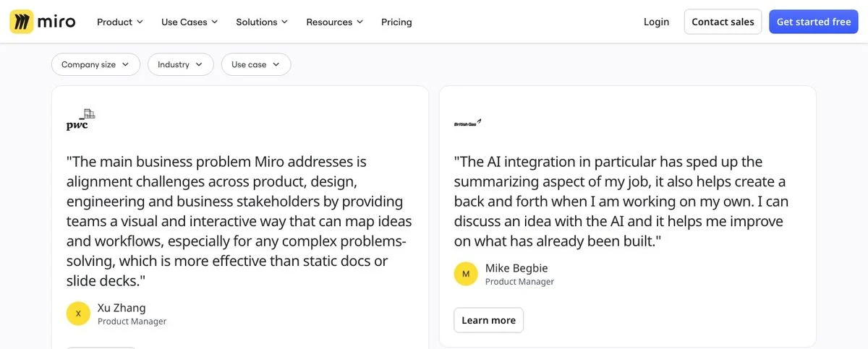The height and width of the screenshot is (349, 868).
Task: Click the Miro logo icon
Action: 22,22
